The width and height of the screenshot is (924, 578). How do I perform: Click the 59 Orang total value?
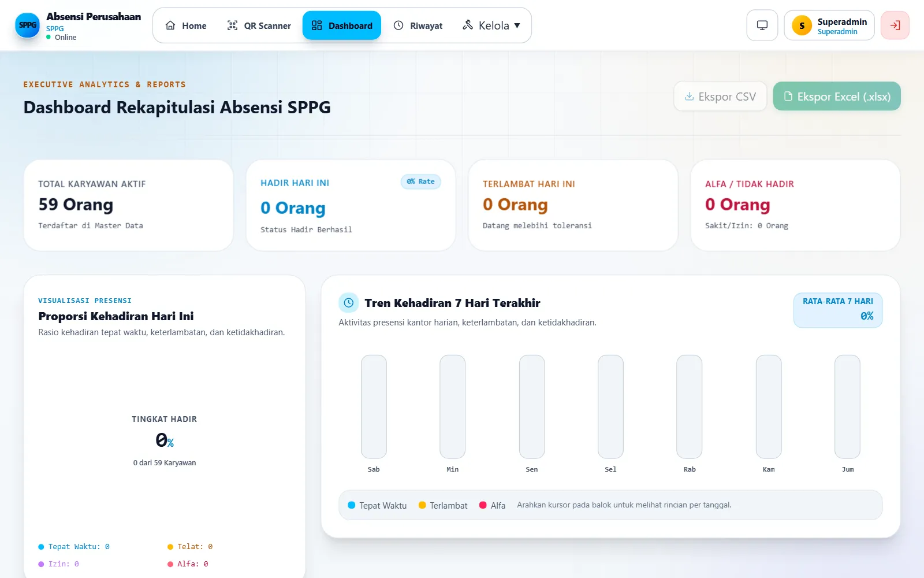(x=76, y=205)
